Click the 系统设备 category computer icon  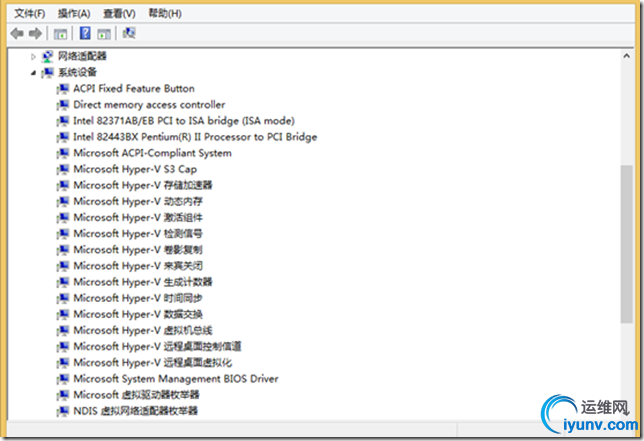[x=47, y=73]
